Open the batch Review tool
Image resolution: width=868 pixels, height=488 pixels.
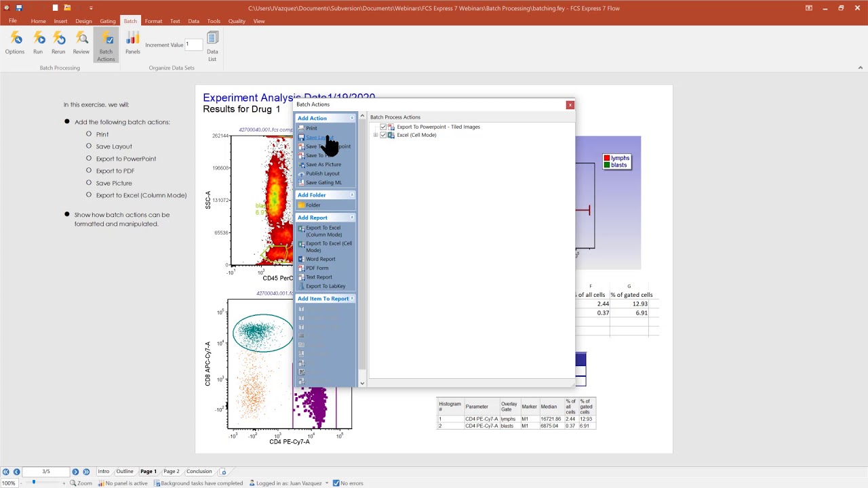81,42
